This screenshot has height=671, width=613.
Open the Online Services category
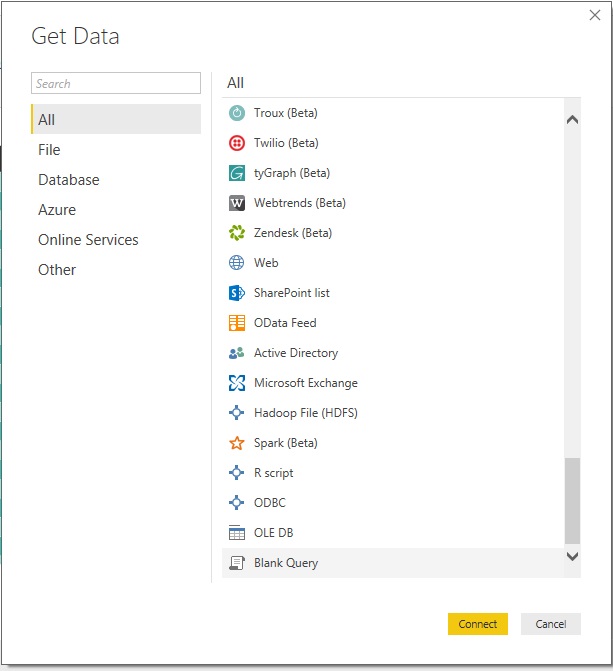[x=116, y=240]
